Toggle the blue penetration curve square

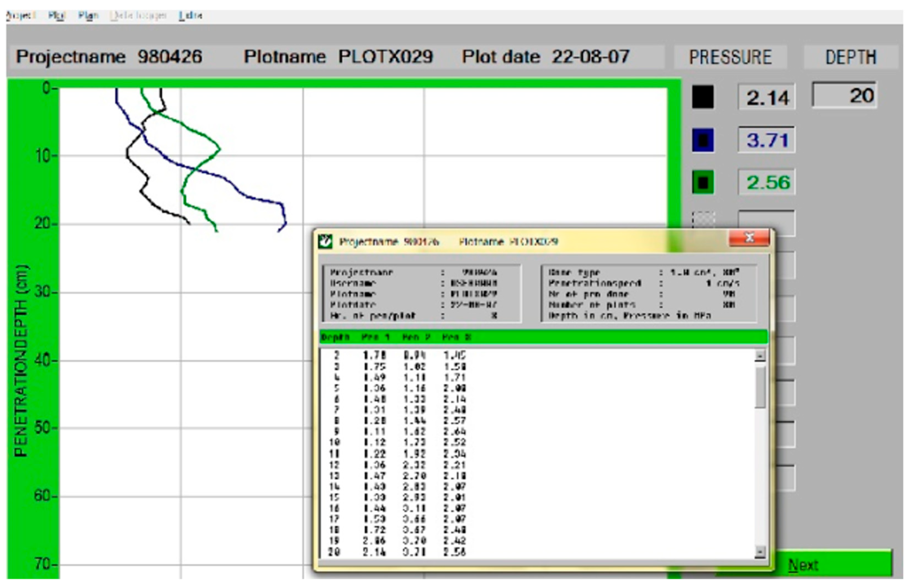pyautogui.click(x=703, y=140)
